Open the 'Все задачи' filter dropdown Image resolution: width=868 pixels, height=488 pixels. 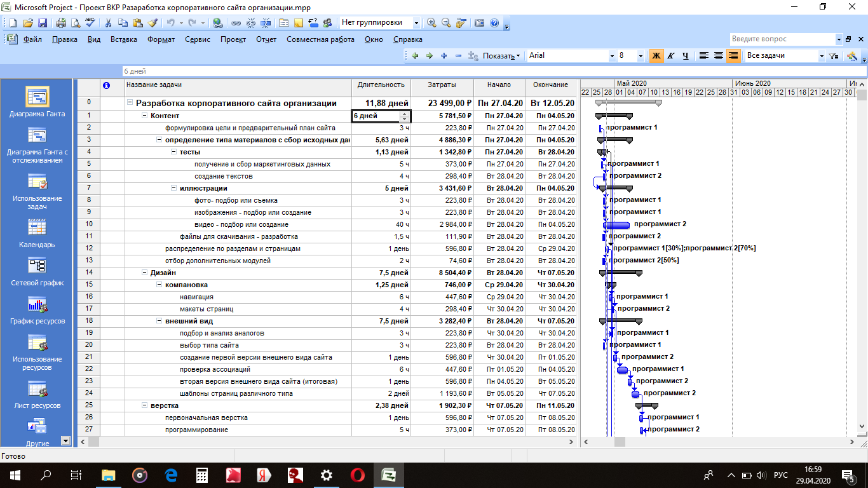[820, 56]
